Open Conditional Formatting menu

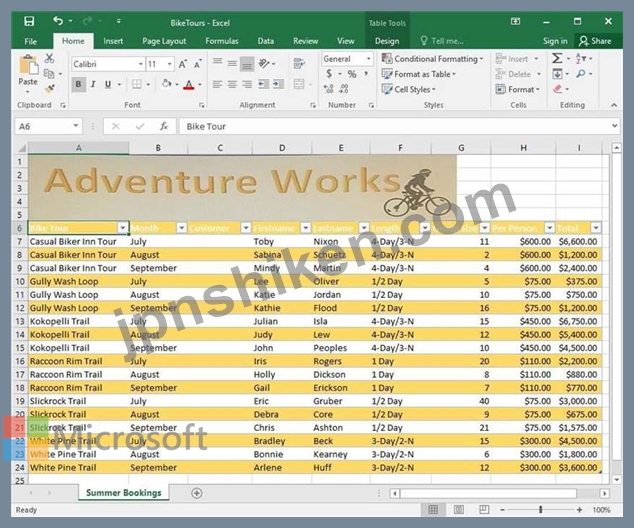[x=432, y=59]
